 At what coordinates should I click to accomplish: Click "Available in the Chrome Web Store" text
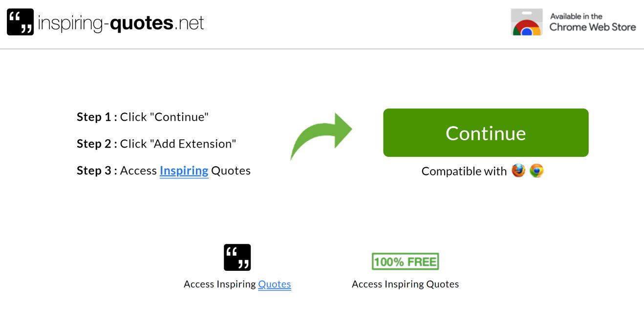592,22
